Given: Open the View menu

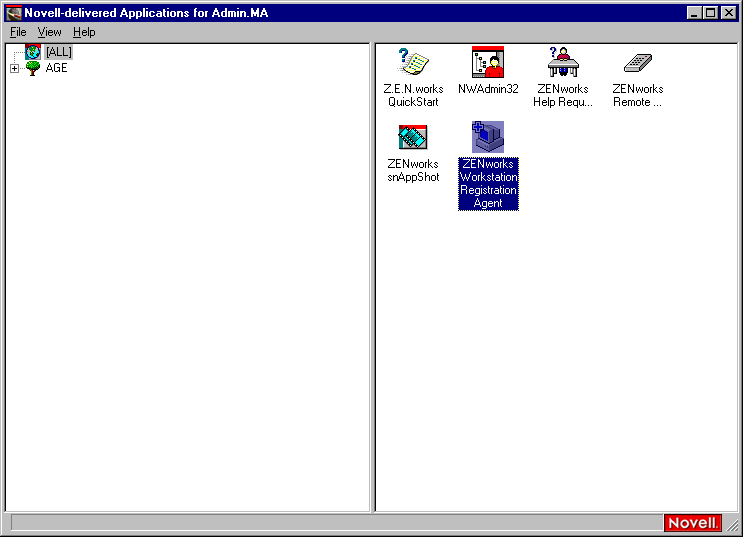Looking at the screenshot, I should 49,32.
